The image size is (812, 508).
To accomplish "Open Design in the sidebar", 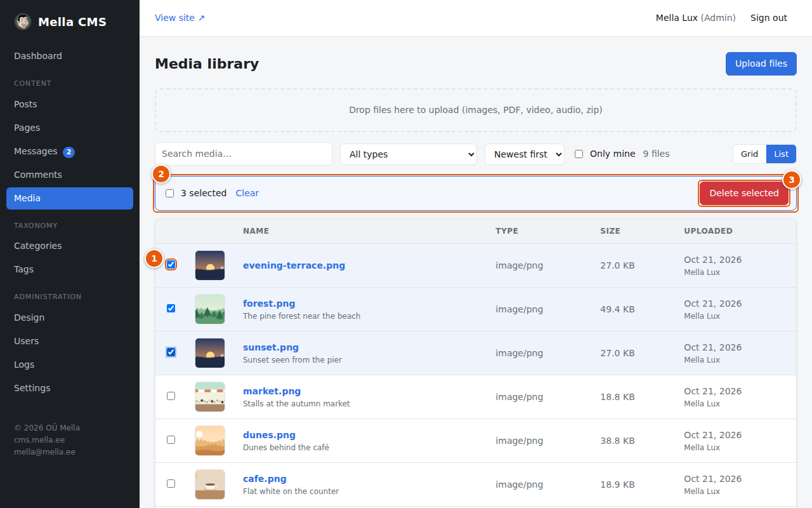I will click(x=70, y=317).
